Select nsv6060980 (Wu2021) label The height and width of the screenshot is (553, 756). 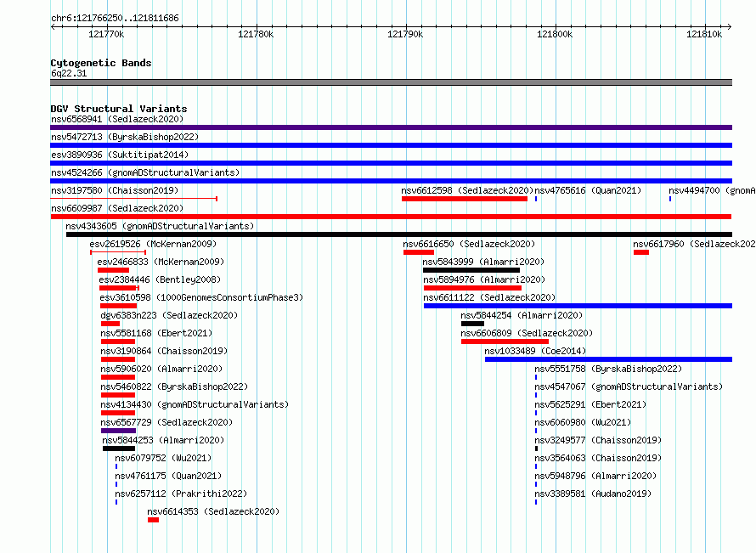583,422
